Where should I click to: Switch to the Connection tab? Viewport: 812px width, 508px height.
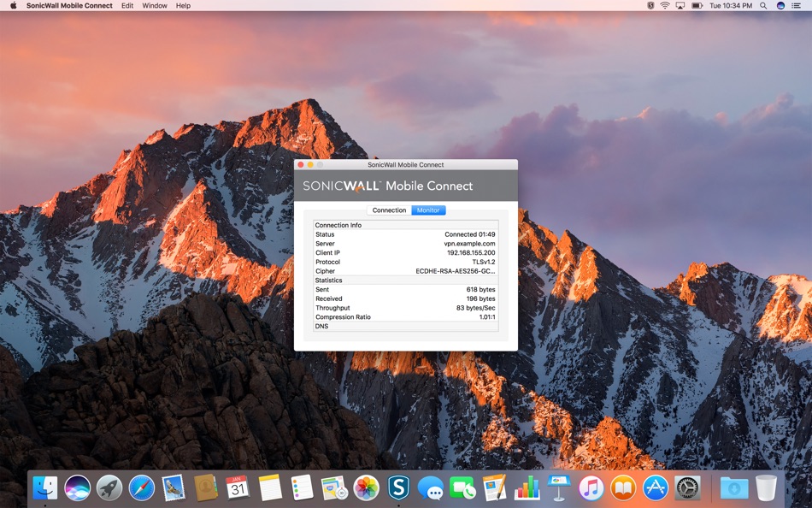389,210
